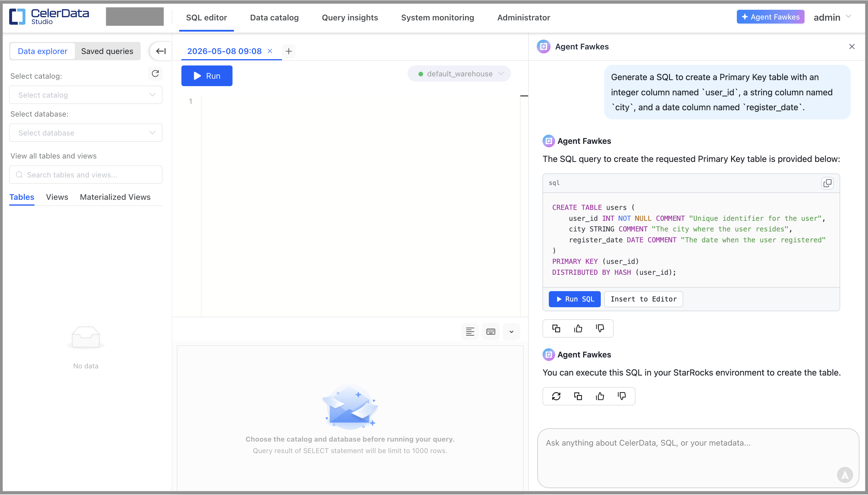The height and width of the screenshot is (495, 868).
Task: Send the message to Agent Fawkes
Action: tap(845, 475)
